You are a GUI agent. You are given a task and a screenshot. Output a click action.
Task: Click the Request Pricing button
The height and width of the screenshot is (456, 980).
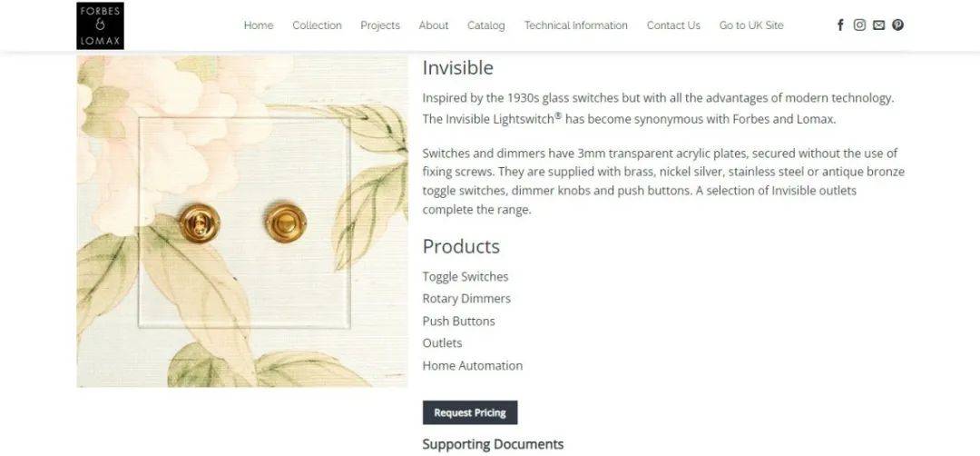coord(470,412)
